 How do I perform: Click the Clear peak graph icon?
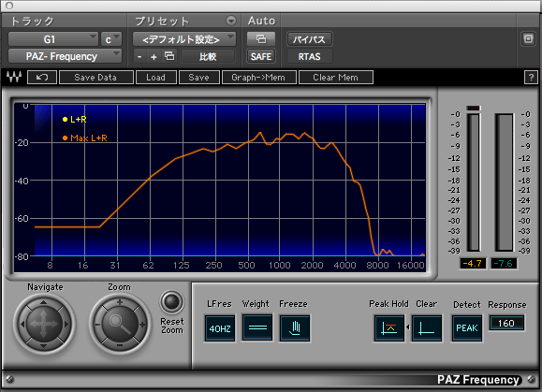pyautogui.click(x=427, y=328)
